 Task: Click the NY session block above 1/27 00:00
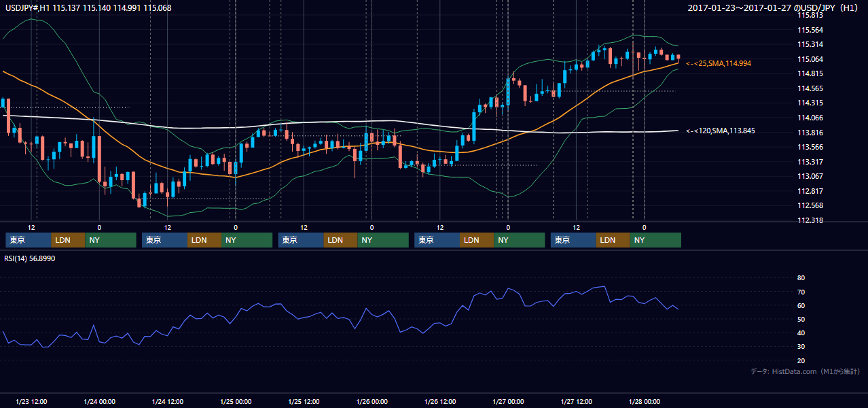519,240
